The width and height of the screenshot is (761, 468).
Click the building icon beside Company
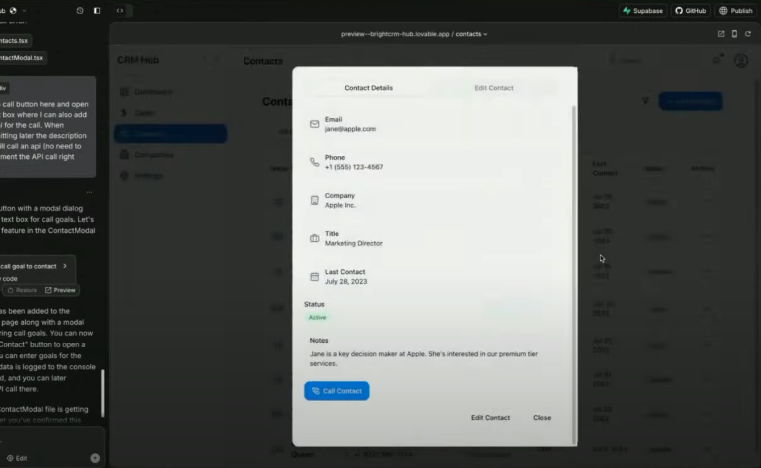pyautogui.click(x=314, y=200)
